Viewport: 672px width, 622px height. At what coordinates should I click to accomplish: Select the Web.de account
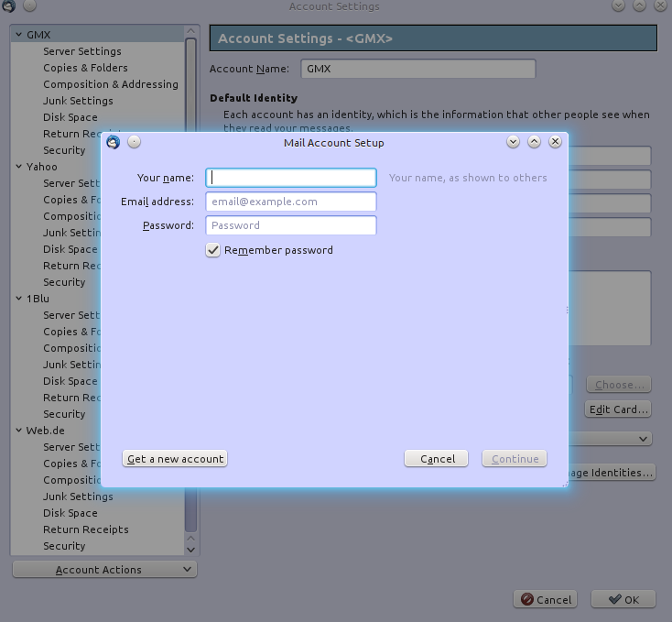[45, 431]
